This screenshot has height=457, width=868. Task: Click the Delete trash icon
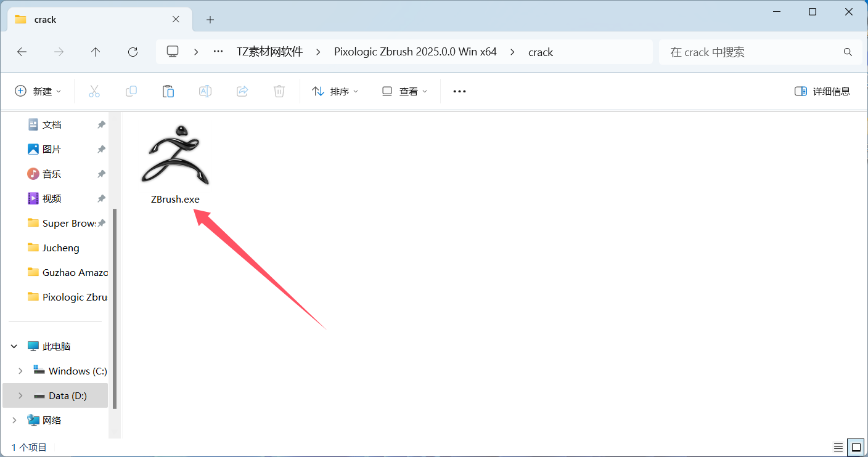pyautogui.click(x=279, y=91)
